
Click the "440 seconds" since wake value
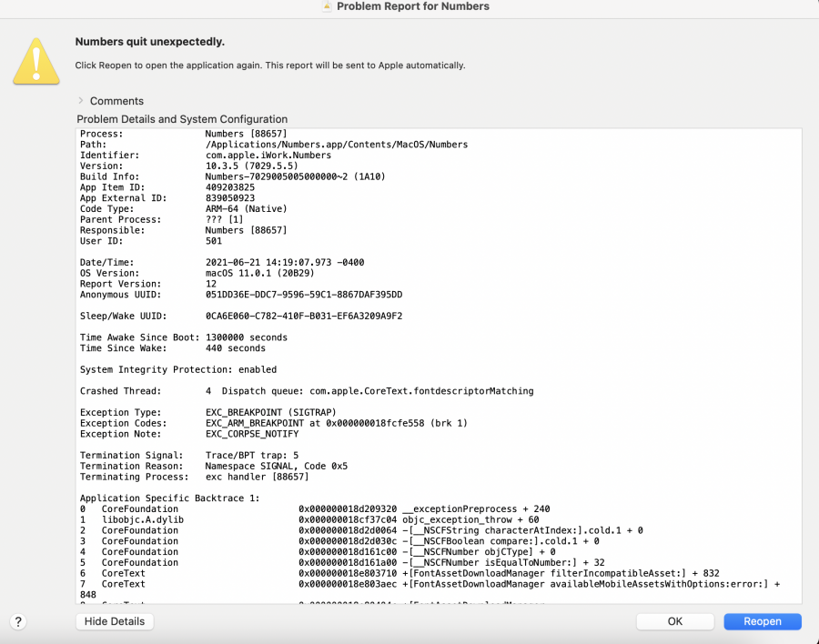[x=235, y=347]
